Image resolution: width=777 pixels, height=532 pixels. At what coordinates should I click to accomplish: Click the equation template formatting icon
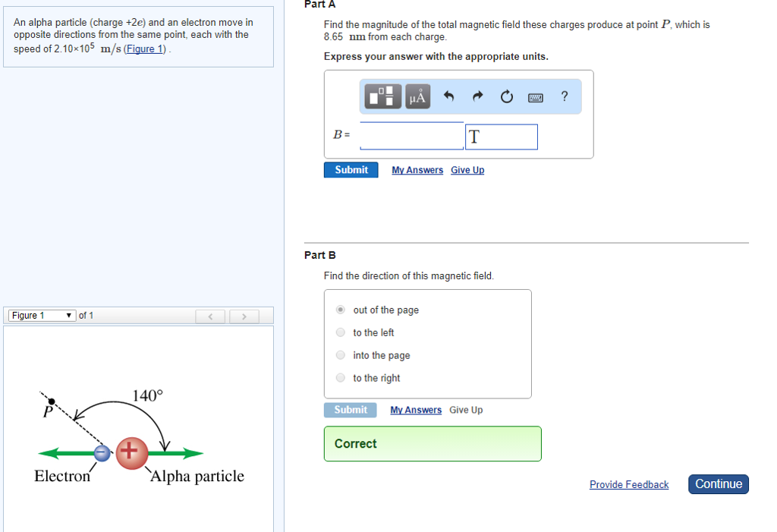coord(382,96)
